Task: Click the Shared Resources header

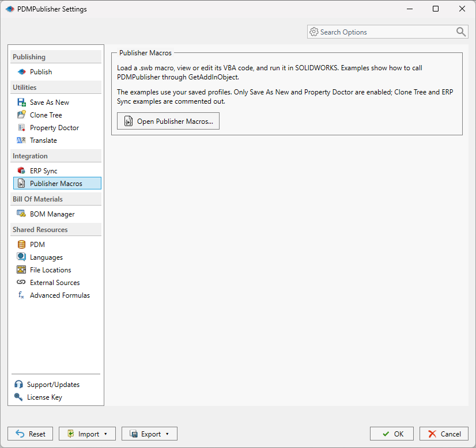Action: pos(56,230)
